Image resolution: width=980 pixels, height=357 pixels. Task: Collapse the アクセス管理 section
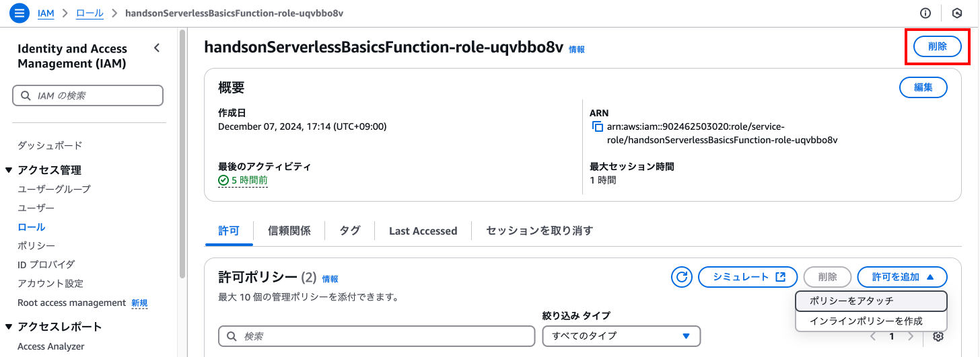click(x=9, y=170)
